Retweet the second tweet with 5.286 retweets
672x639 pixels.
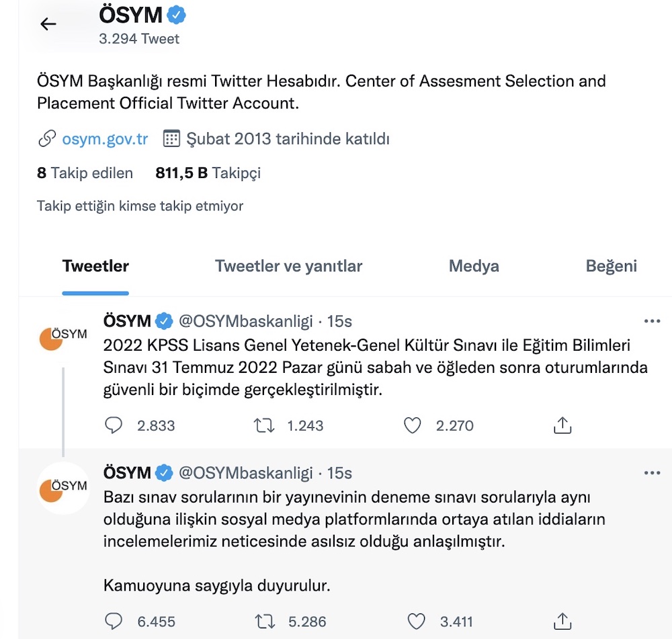[265, 621]
